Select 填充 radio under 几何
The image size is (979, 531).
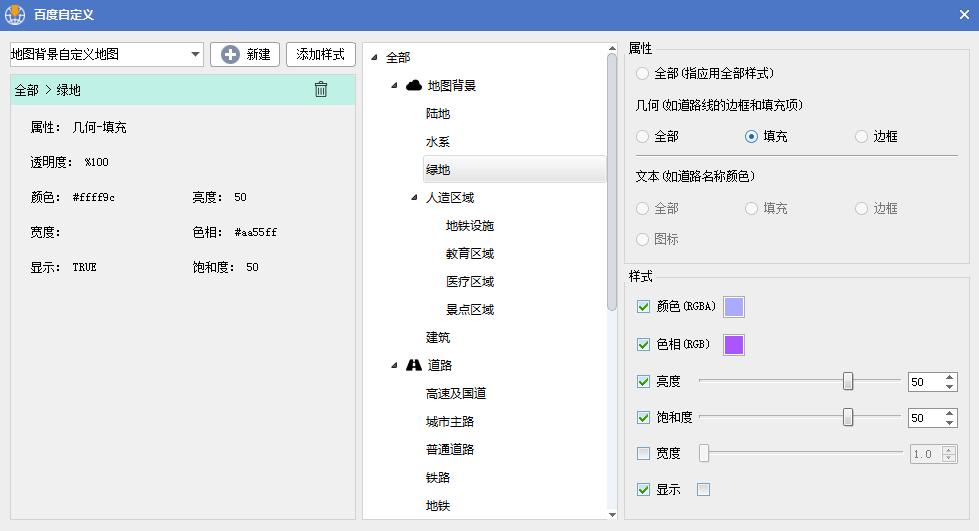[752, 136]
